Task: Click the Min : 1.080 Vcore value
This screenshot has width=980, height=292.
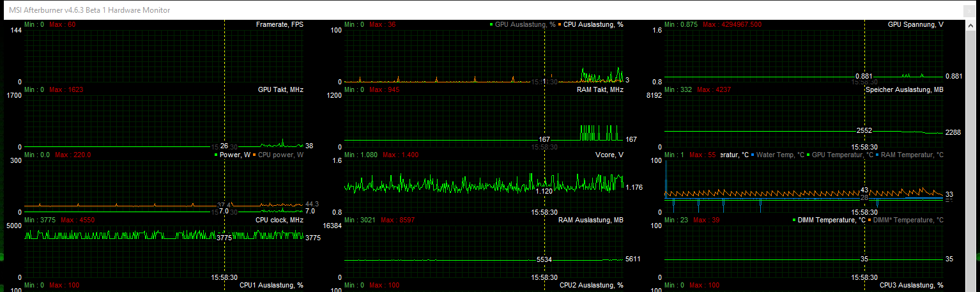Action: 361,155
